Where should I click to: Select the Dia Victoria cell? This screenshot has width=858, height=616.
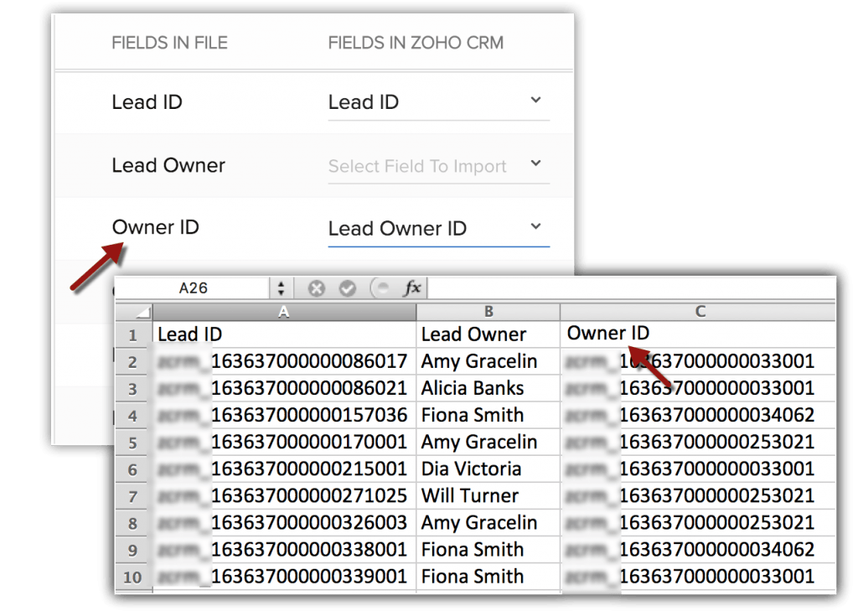[488, 468]
